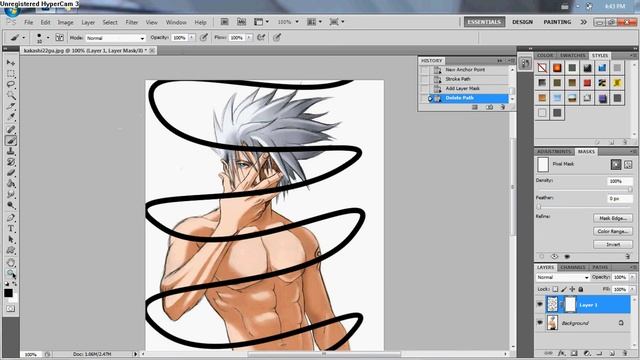Show more workspaces chevron
This screenshot has width=640, height=360.
point(584,22)
